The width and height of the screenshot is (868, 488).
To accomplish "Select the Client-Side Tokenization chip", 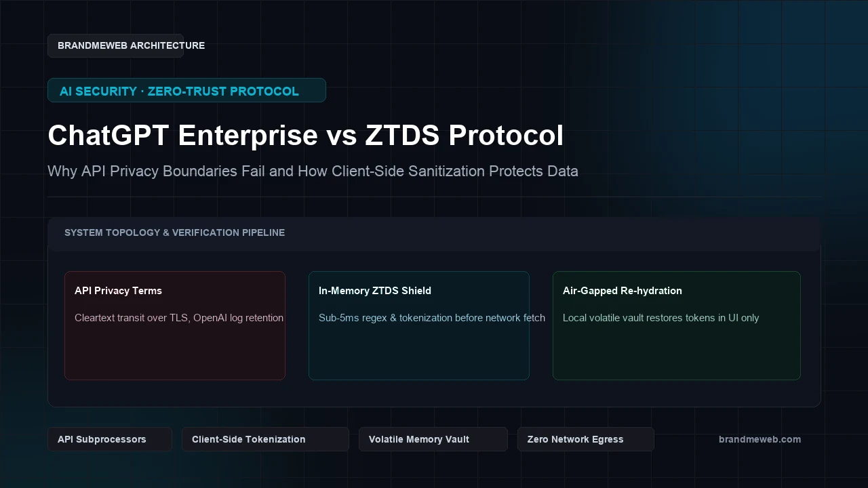I will click(x=265, y=439).
